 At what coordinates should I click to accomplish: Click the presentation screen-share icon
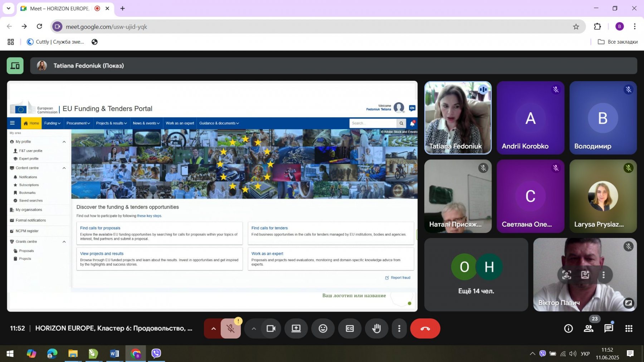tap(15, 66)
